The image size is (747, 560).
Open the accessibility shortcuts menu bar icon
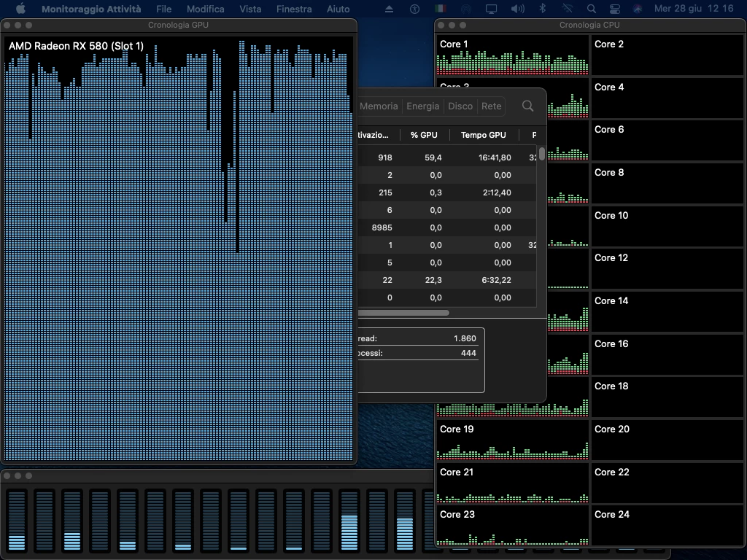click(x=414, y=9)
